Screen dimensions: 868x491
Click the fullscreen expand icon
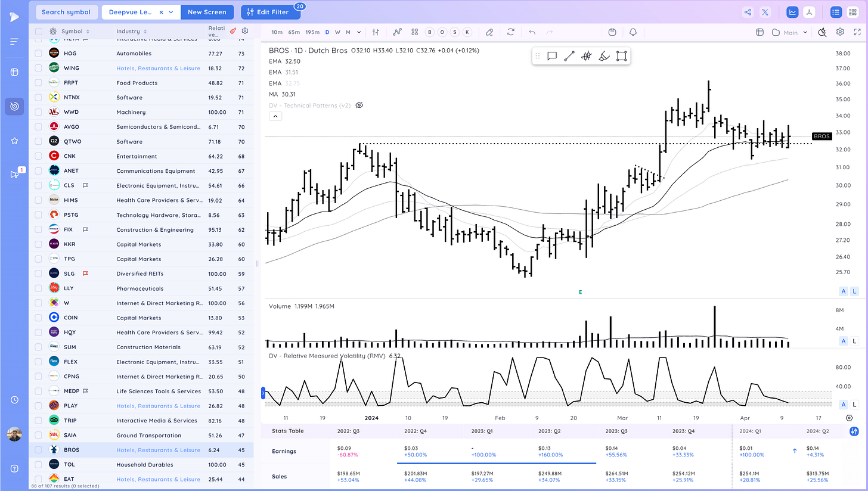tap(857, 32)
